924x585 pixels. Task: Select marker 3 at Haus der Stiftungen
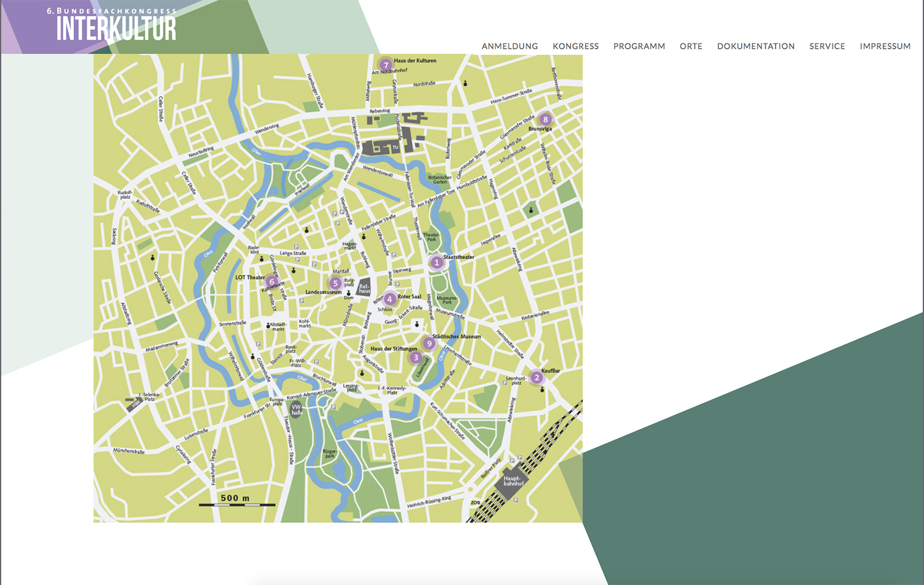pos(416,358)
